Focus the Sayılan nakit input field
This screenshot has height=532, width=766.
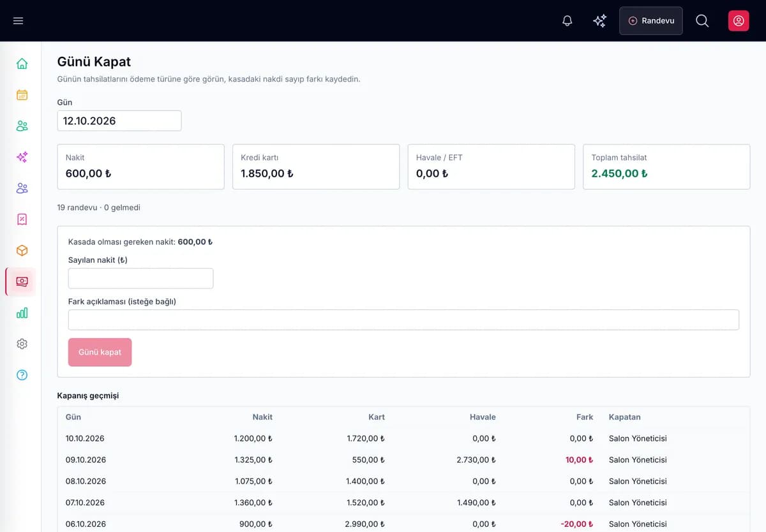(x=140, y=278)
